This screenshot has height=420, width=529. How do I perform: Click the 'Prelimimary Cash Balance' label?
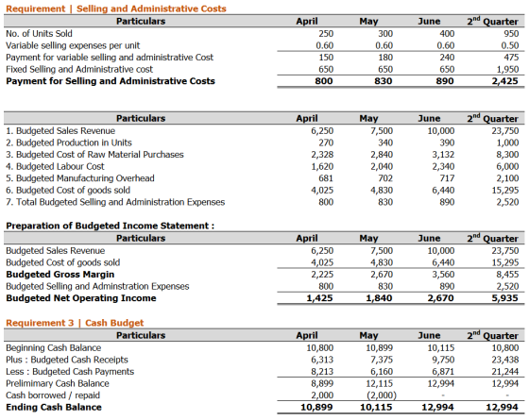58,383
